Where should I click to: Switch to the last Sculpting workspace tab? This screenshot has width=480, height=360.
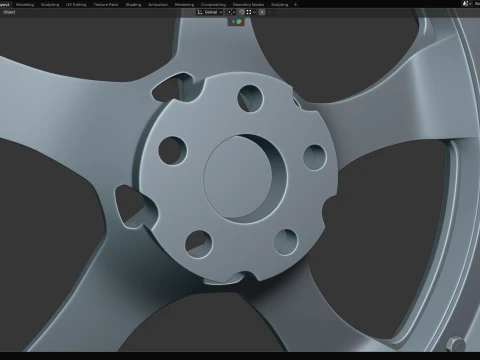[x=279, y=5]
